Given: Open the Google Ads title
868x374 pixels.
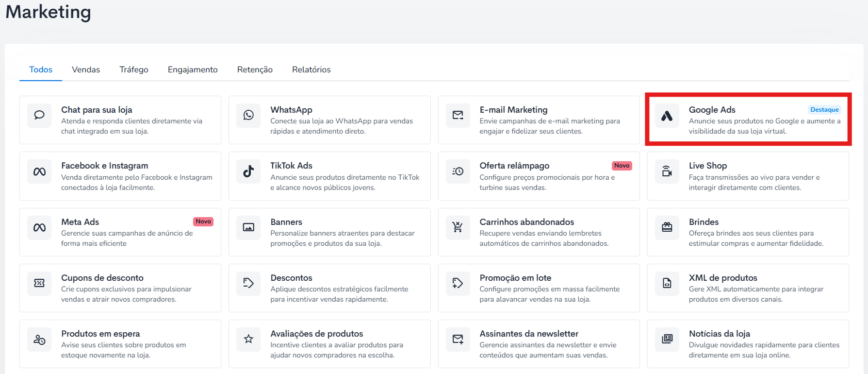Looking at the screenshot, I should (x=712, y=110).
